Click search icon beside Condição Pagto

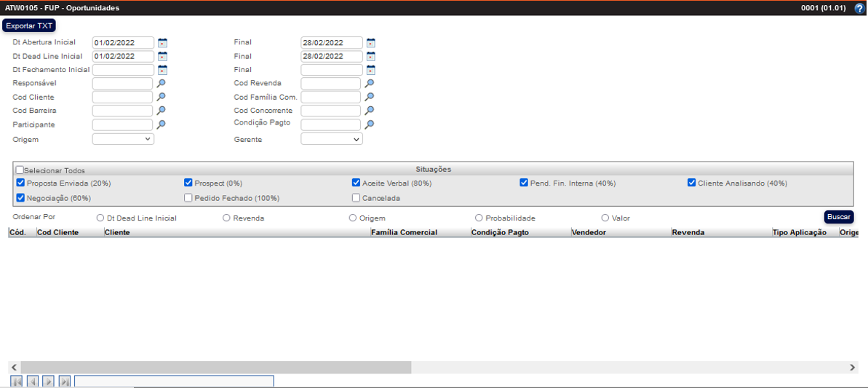(370, 125)
